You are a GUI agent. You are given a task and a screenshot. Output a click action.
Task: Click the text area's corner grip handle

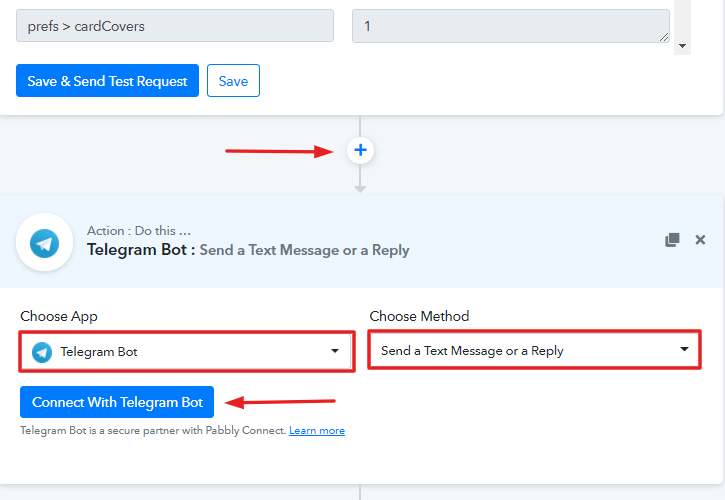click(664, 37)
